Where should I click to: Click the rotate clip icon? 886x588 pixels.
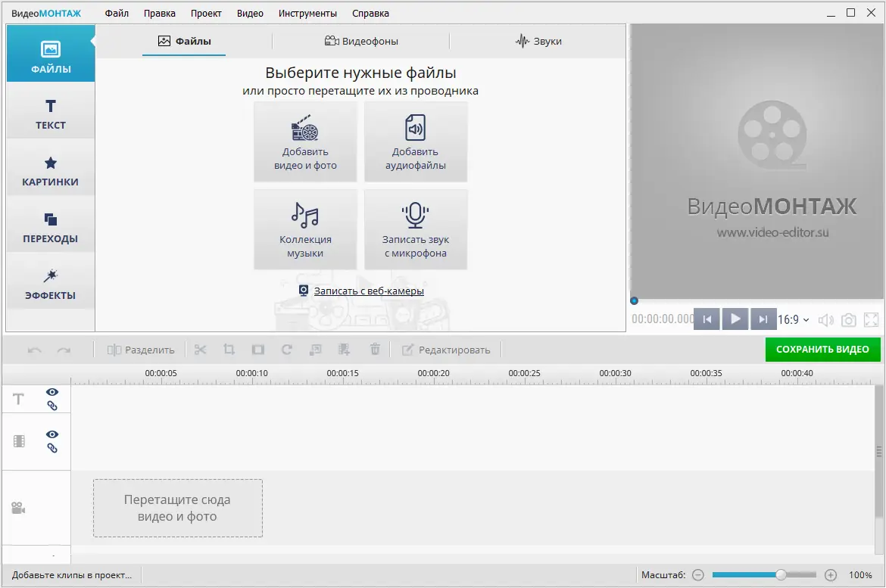point(287,350)
